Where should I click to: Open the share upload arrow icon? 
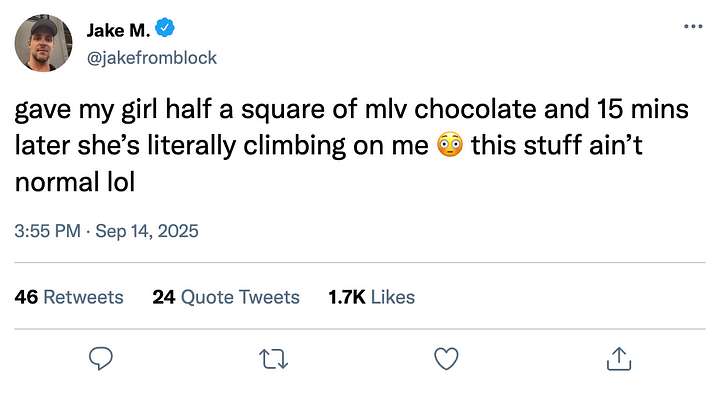tap(618, 357)
